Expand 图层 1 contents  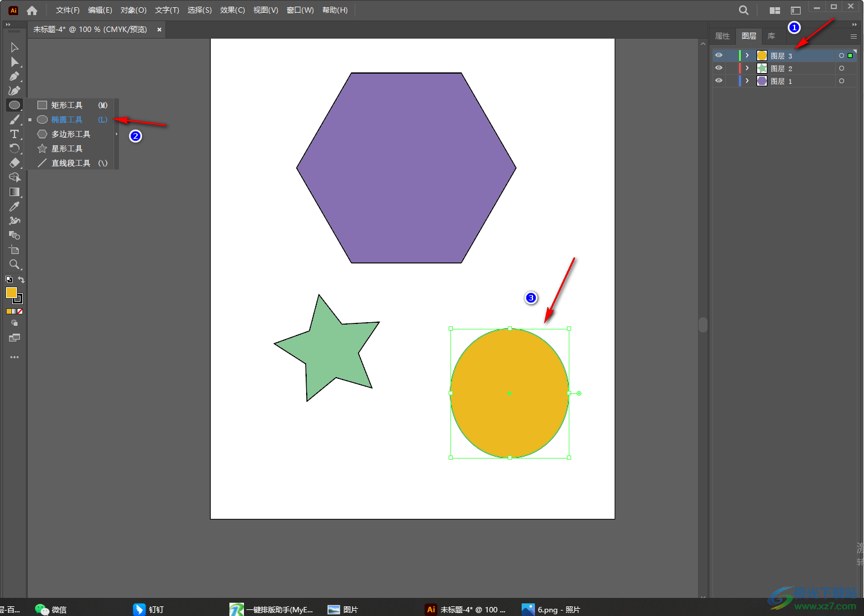pos(747,81)
